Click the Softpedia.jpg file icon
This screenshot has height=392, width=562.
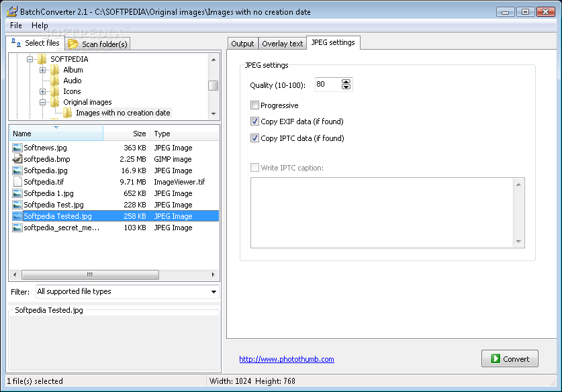17,170
